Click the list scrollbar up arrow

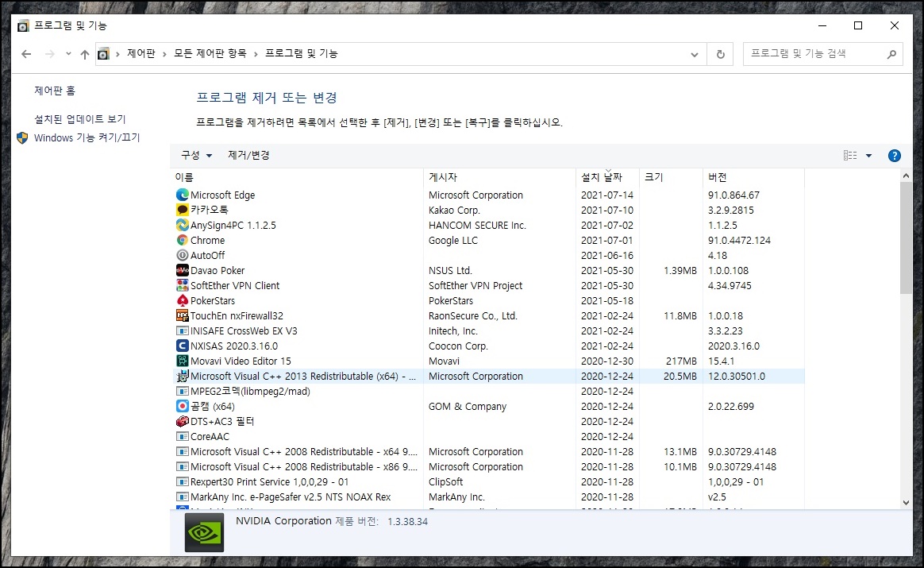coord(906,176)
